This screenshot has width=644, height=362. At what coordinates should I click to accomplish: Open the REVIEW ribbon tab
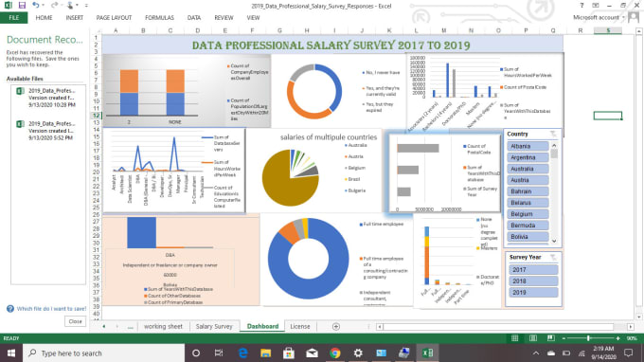pos(224,18)
